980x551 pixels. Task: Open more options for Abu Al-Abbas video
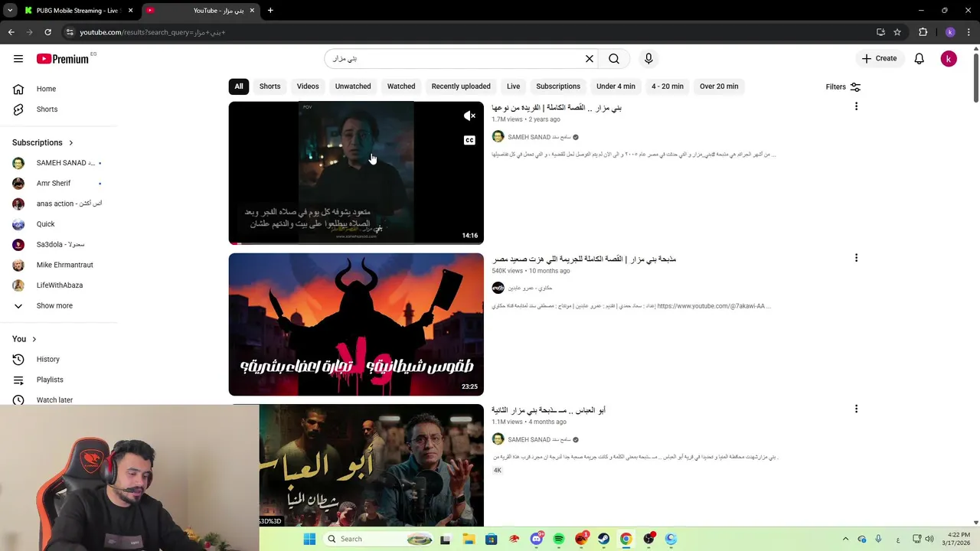pos(856,409)
